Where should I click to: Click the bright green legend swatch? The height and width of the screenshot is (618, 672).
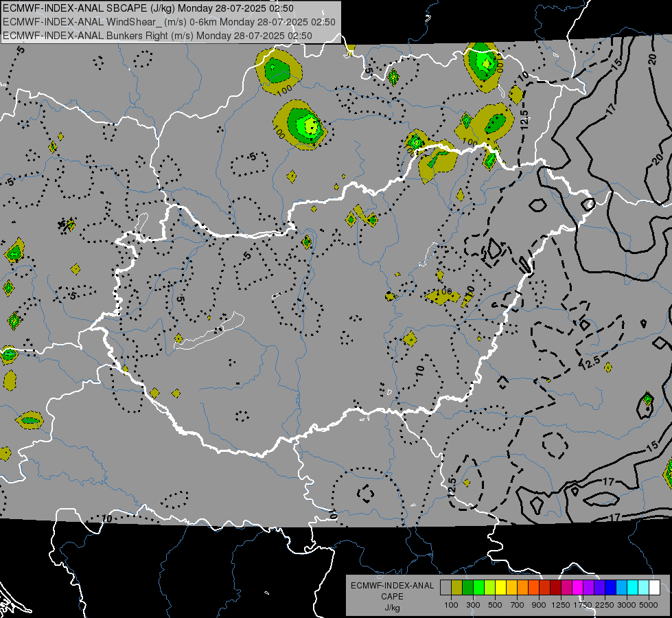(x=478, y=588)
